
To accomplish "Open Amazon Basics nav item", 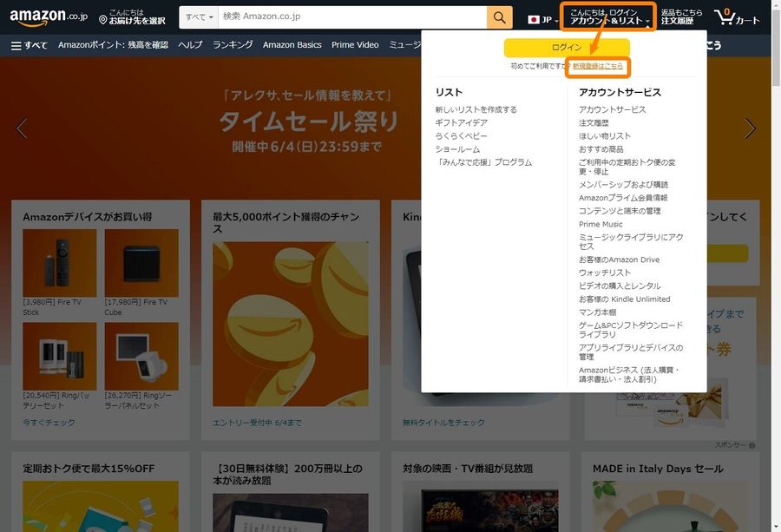I will pyautogui.click(x=292, y=45).
